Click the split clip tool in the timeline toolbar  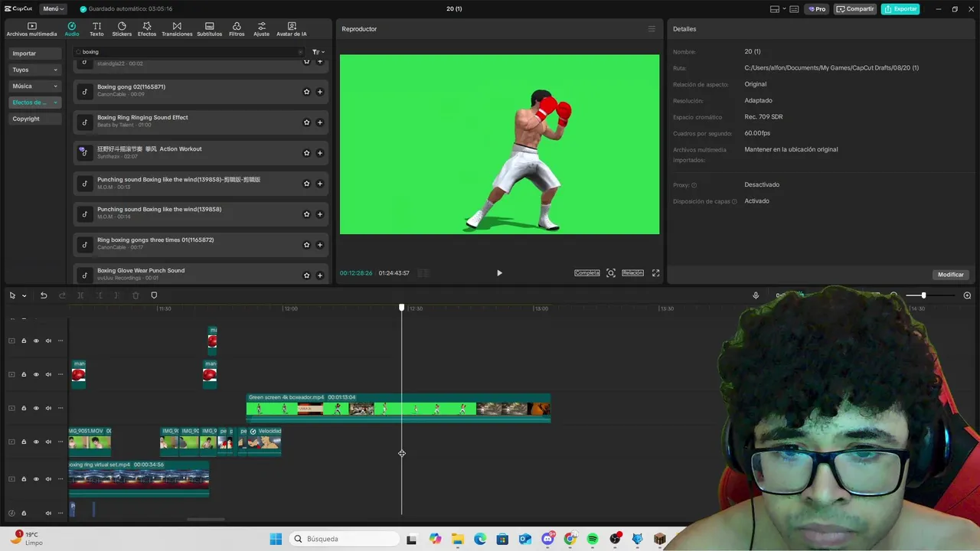coord(80,295)
